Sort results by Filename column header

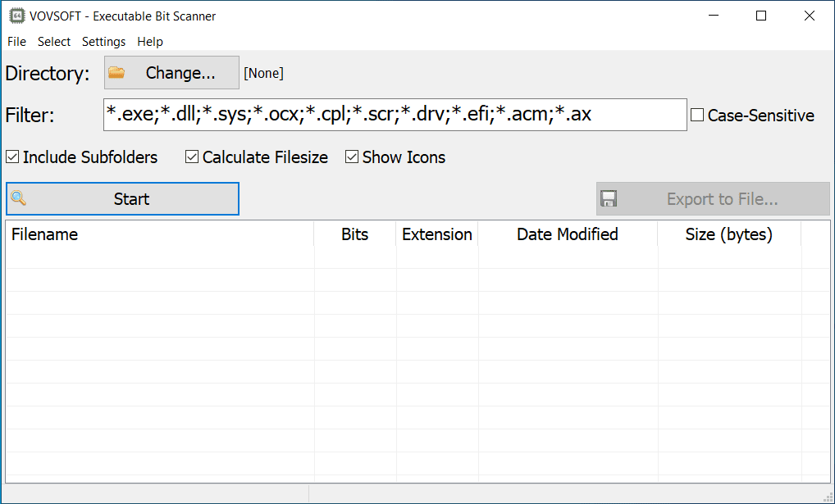pyautogui.click(x=160, y=234)
